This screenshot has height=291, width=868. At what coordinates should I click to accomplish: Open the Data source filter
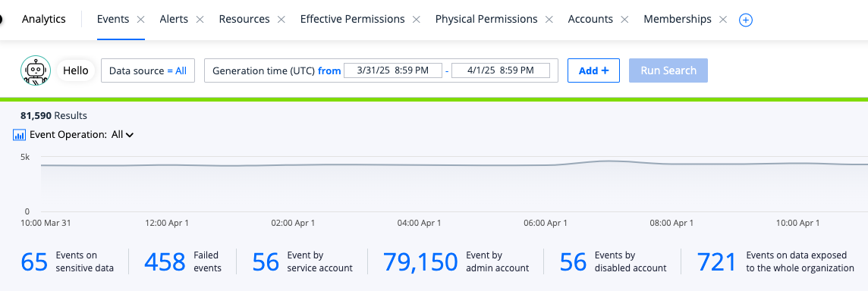(x=148, y=70)
